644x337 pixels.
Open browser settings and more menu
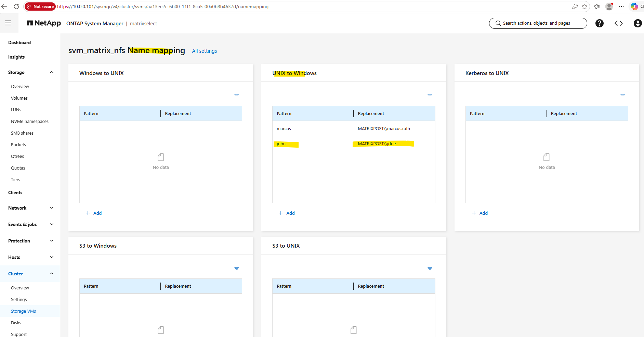(621, 7)
